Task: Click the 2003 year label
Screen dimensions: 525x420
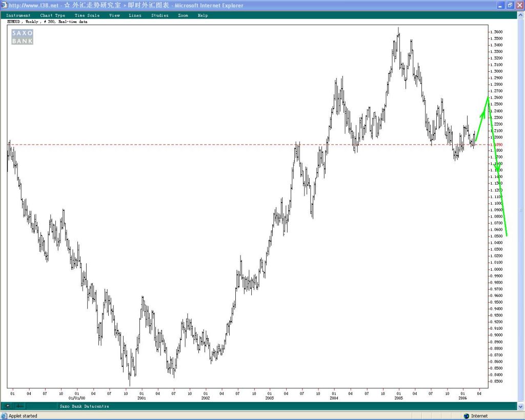Action: [270, 398]
